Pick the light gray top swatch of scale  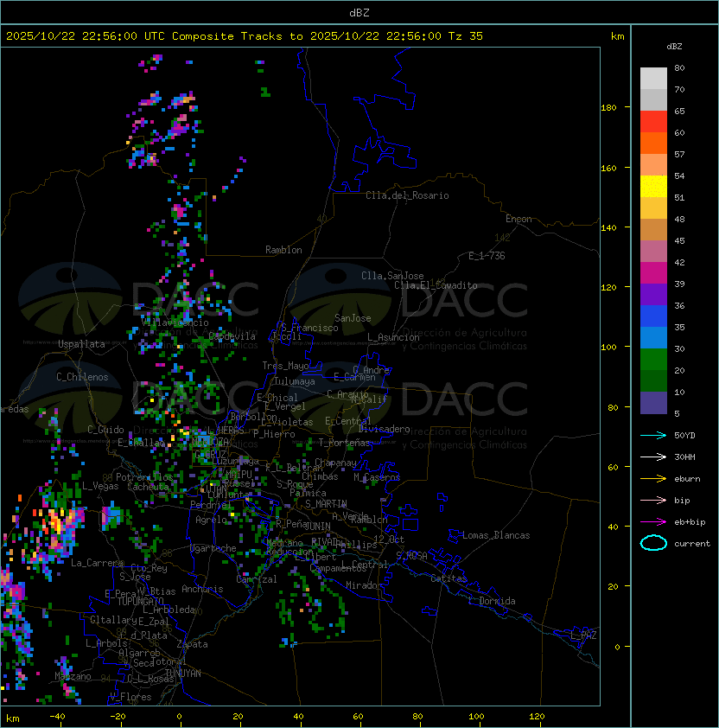coord(653,79)
